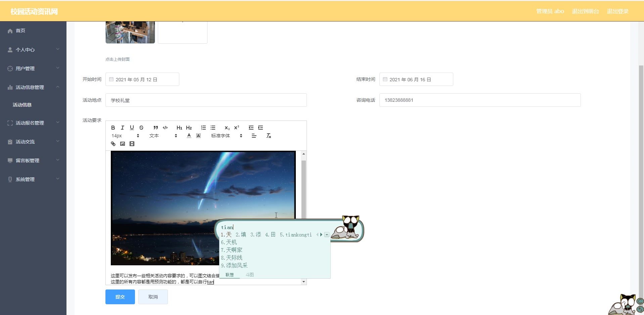The width and height of the screenshot is (644, 315).
Task: Insert a code block in the editor
Action: point(165,128)
